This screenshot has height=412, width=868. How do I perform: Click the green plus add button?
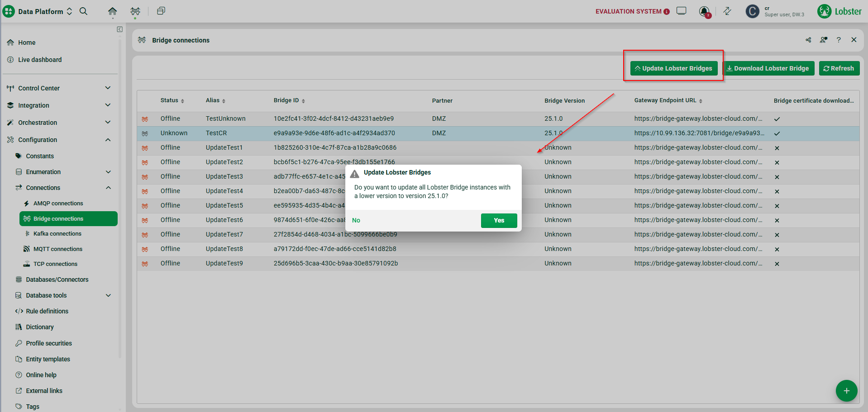coord(846,391)
